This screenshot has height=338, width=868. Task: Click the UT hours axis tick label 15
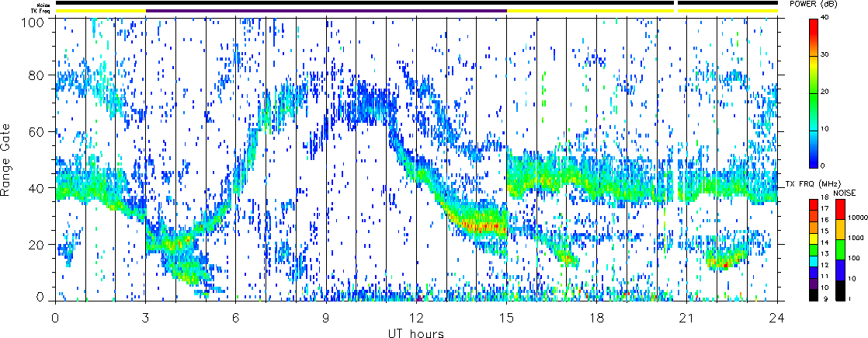pos(506,318)
